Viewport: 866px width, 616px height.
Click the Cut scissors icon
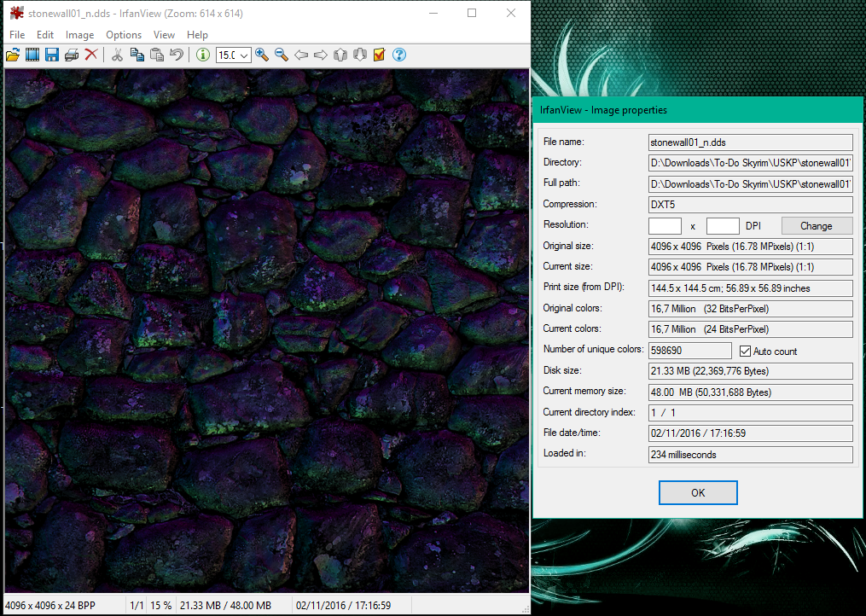117,55
